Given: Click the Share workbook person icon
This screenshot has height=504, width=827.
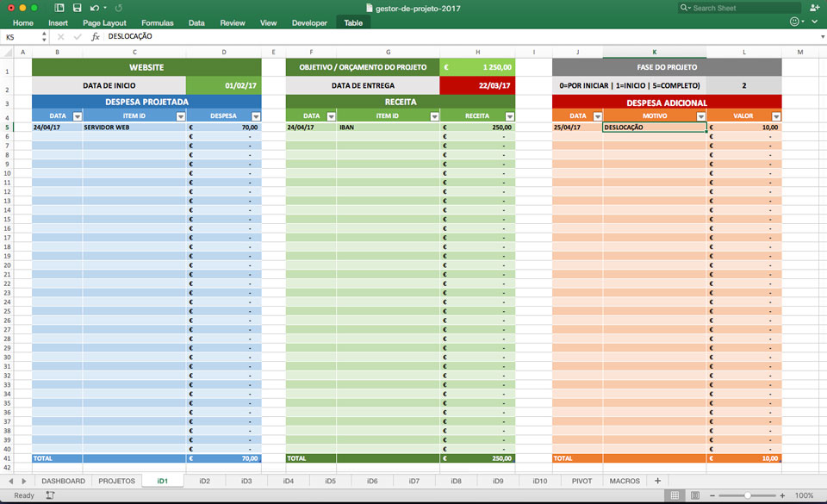Looking at the screenshot, I should coord(814,8).
